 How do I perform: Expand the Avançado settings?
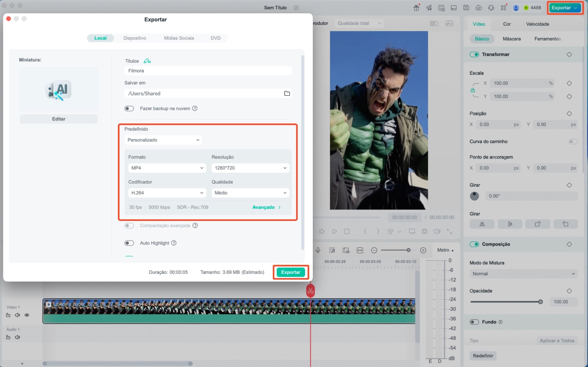(x=266, y=207)
